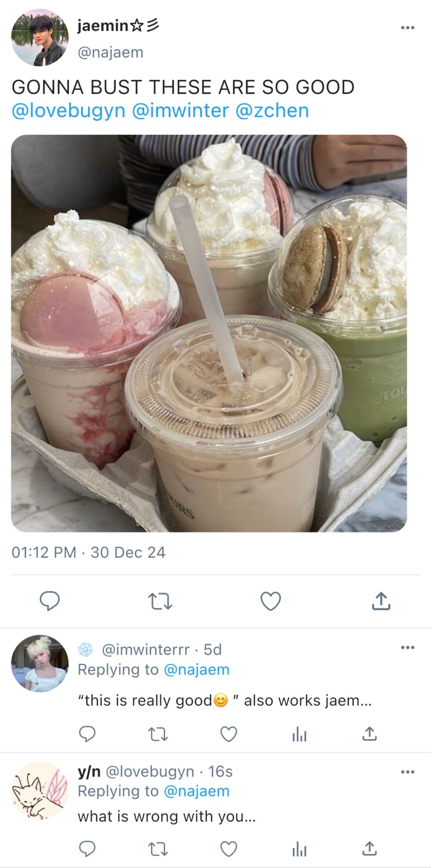Open the @zchen mention link
Screen dimensions: 431x868
[x=272, y=110]
